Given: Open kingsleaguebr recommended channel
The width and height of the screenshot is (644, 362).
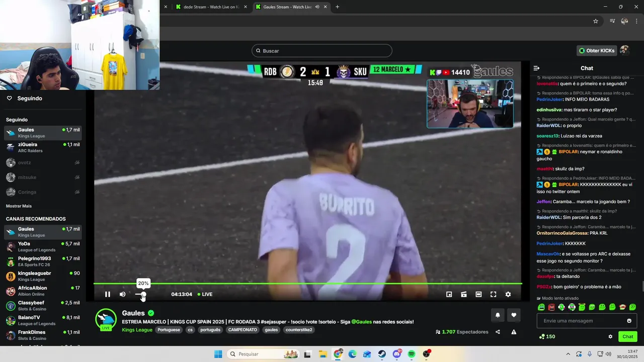Looking at the screenshot, I should tap(43, 276).
